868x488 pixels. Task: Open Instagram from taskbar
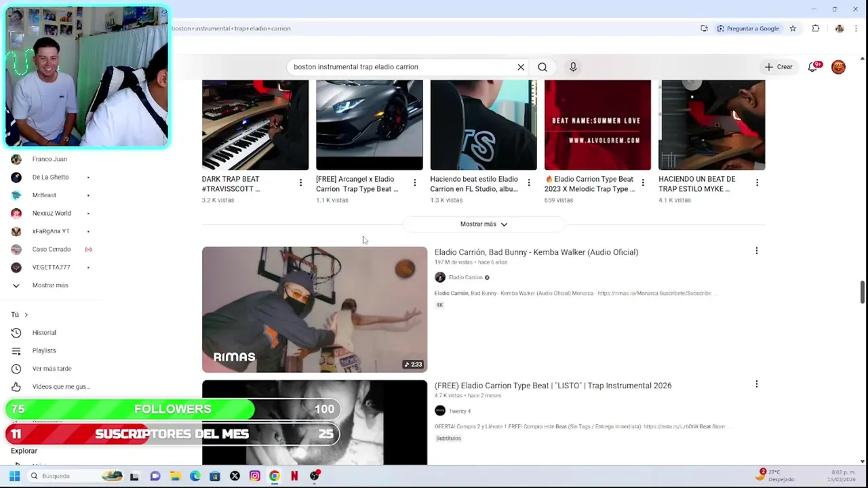pos(255,476)
